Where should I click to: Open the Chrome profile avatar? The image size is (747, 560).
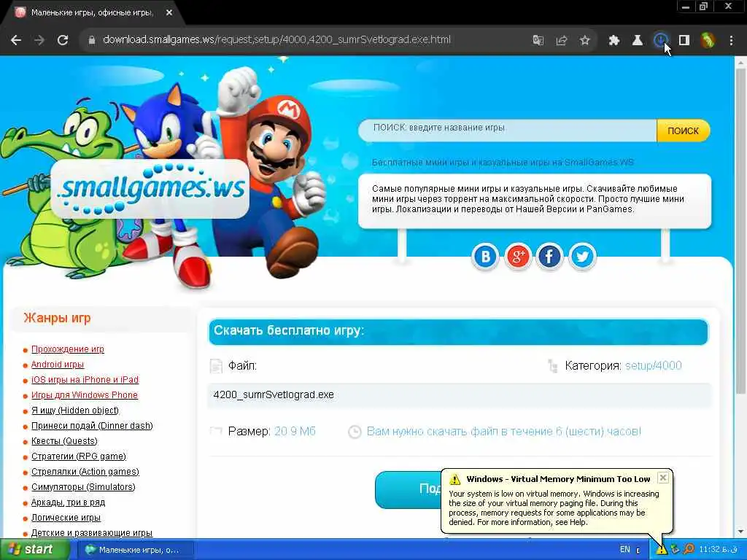tap(708, 41)
